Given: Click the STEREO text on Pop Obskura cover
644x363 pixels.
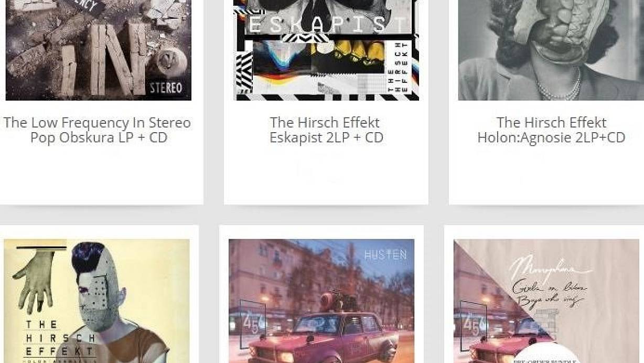Looking at the screenshot, I should (166, 87).
